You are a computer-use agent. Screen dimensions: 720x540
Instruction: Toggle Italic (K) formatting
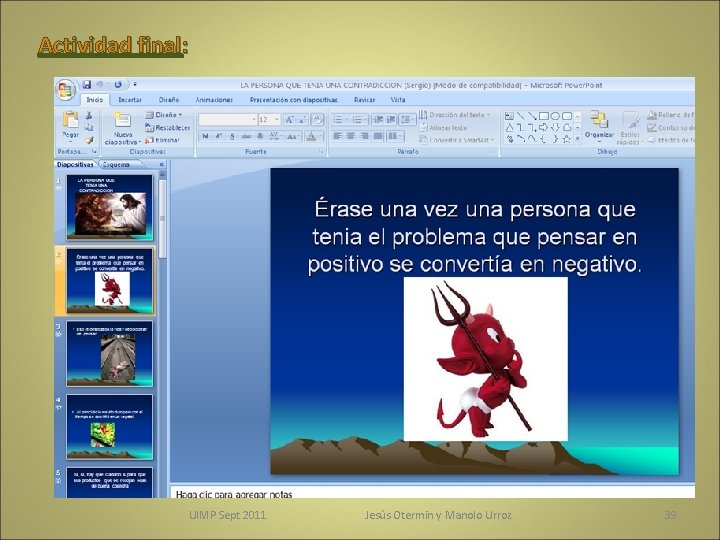(x=219, y=136)
